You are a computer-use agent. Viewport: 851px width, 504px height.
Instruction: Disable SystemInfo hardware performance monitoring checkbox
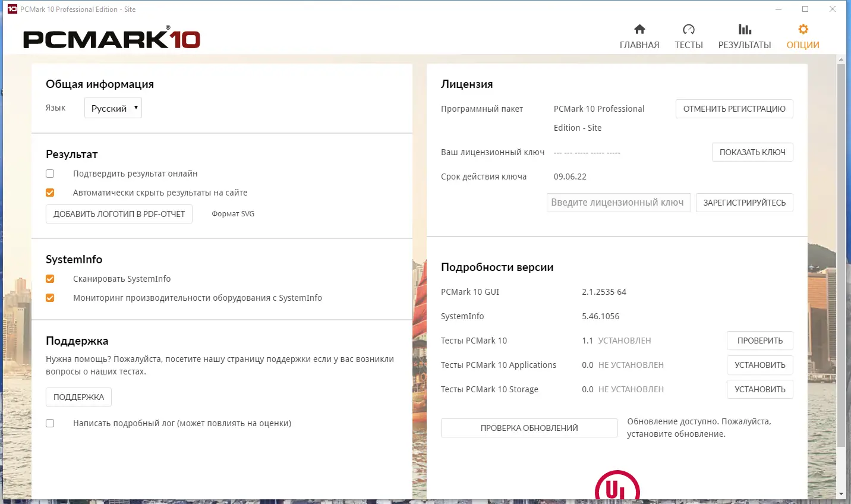pyautogui.click(x=50, y=298)
